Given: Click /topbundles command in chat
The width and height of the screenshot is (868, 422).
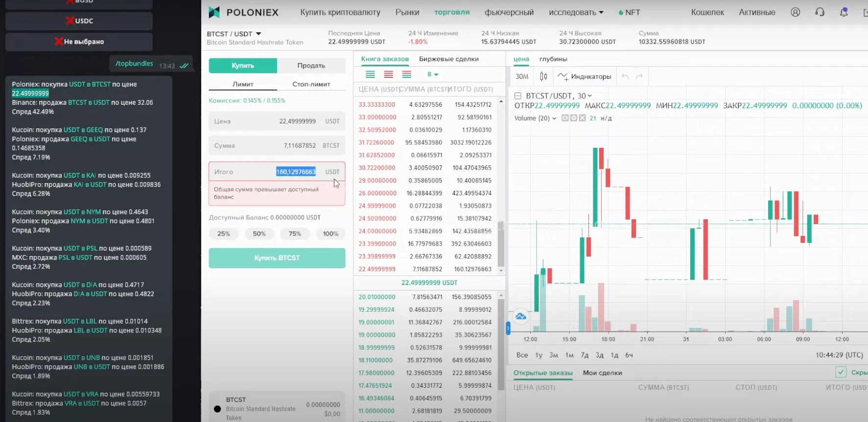Looking at the screenshot, I should click(134, 64).
